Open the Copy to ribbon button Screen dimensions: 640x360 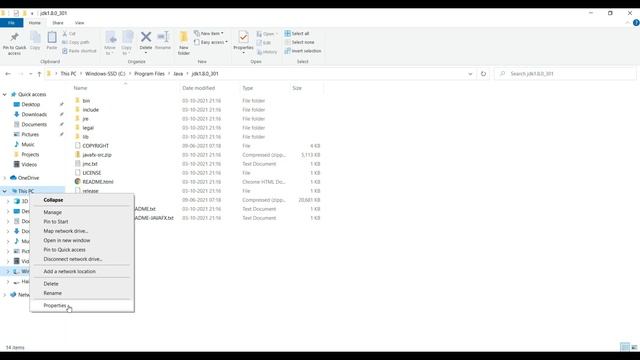tap(127, 43)
